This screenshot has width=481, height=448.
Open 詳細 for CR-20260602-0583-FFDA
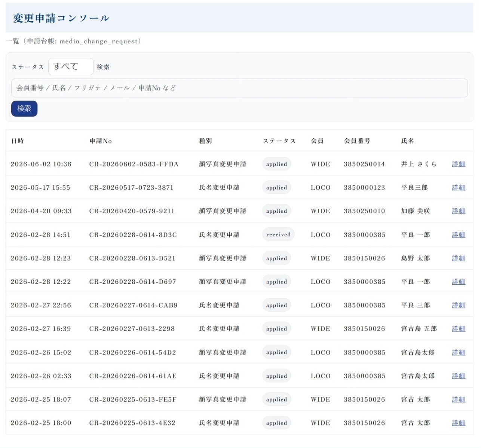(x=459, y=164)
